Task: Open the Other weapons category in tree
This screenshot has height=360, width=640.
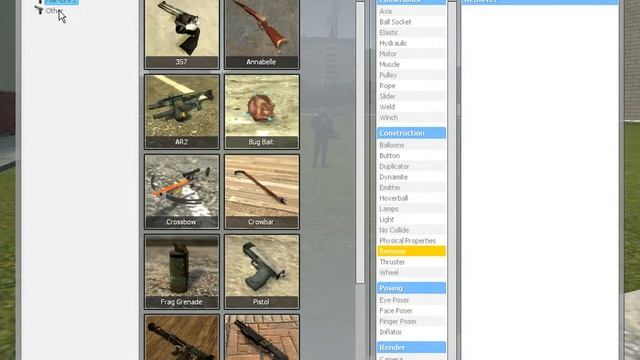Action: (53, 11)
